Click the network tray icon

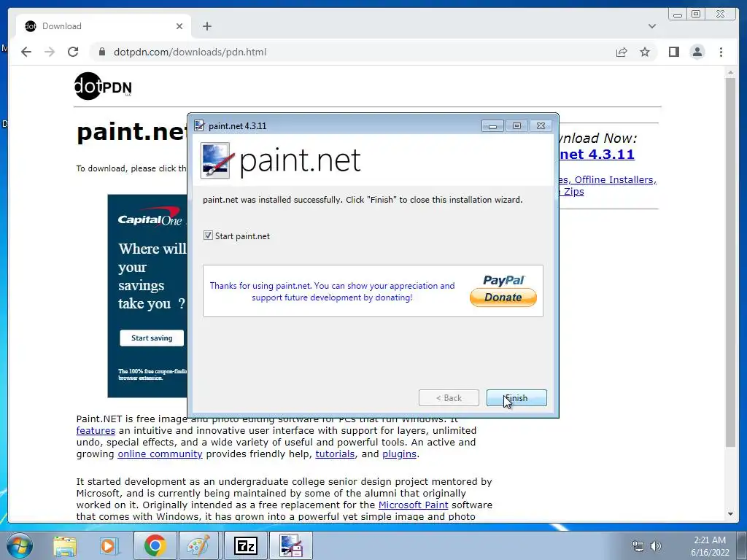point(638,546)
